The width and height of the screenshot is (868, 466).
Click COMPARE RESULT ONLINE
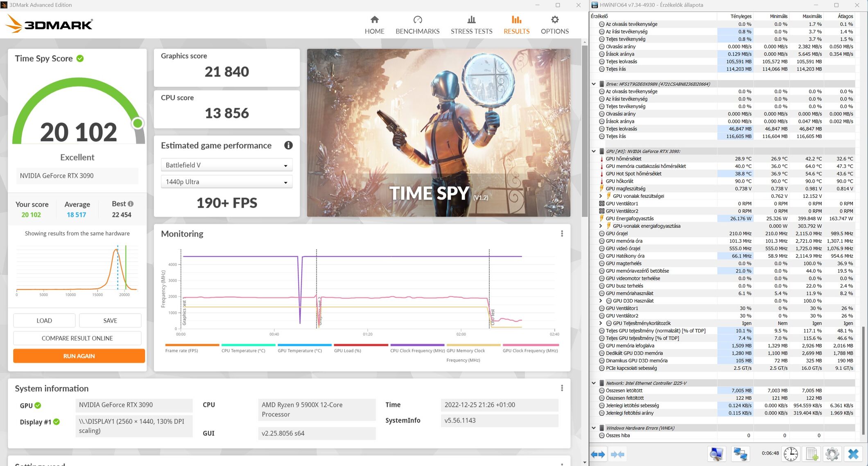click(x=77, y=338)
